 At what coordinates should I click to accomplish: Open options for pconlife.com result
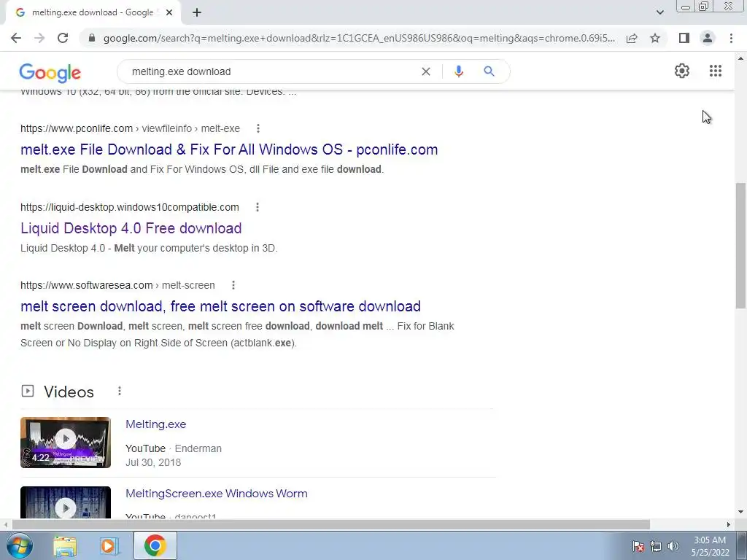pyautogui.click(x=258, y=128)
